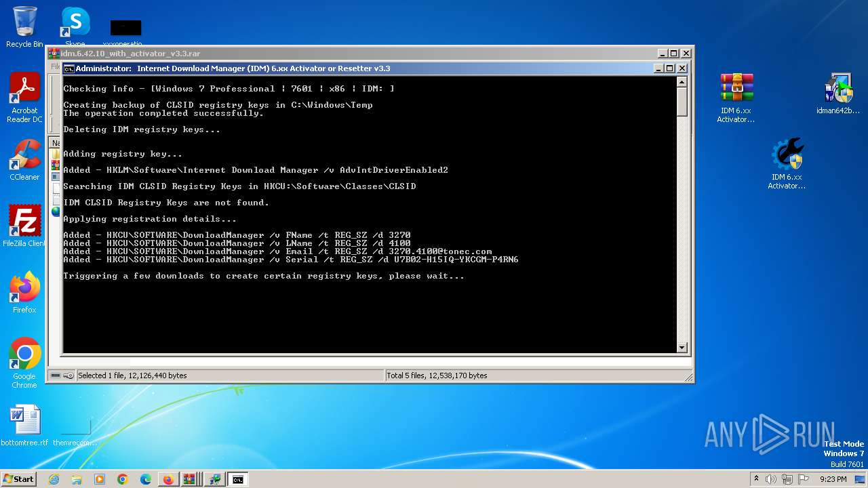
Task: Maximize the WinRAR archive window
Action: 674,54
